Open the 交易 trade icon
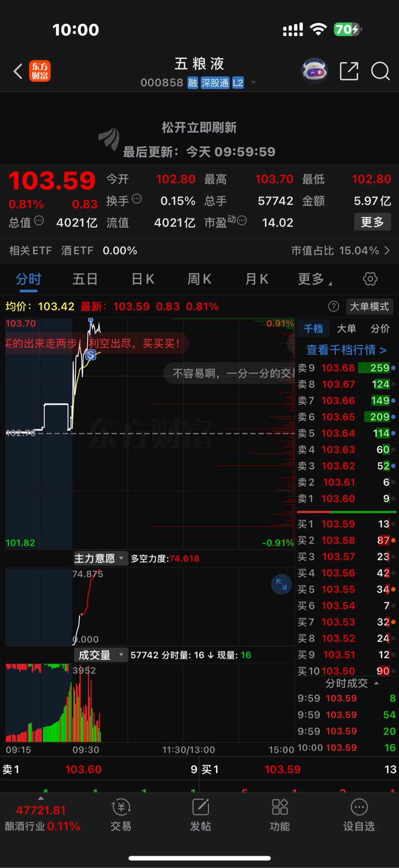This screenshot has width=399, height=868. (x=121, y=815)
